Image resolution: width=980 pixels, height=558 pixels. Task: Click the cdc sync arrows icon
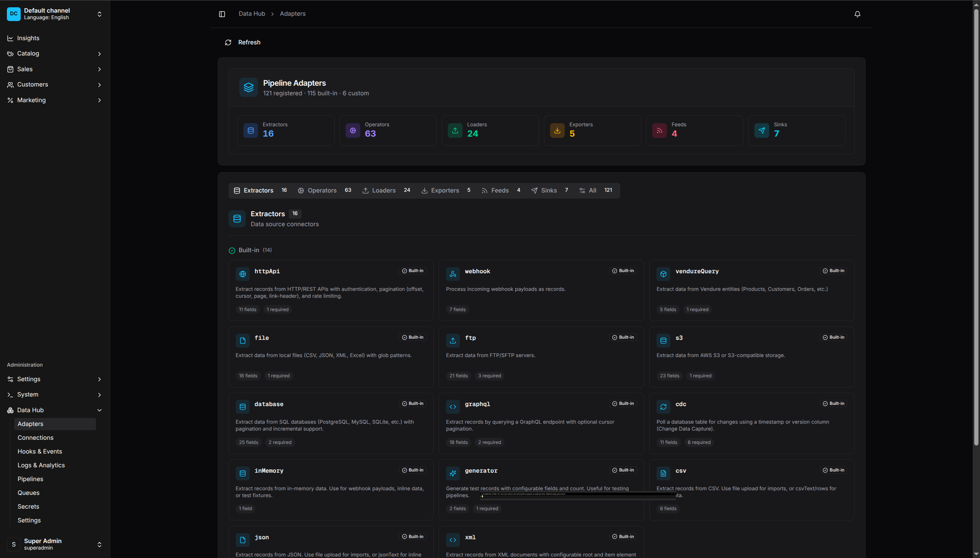tap(663, 407)
